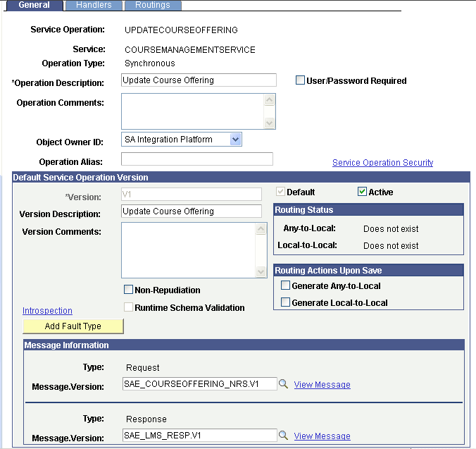The width and height of the screenshot is (476, 449).
Task: Check Runtime Schema Validation
Action: [128, 307]
